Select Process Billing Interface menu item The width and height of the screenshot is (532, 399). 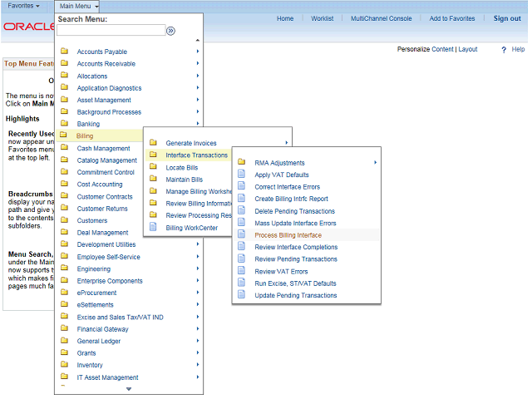288,235
